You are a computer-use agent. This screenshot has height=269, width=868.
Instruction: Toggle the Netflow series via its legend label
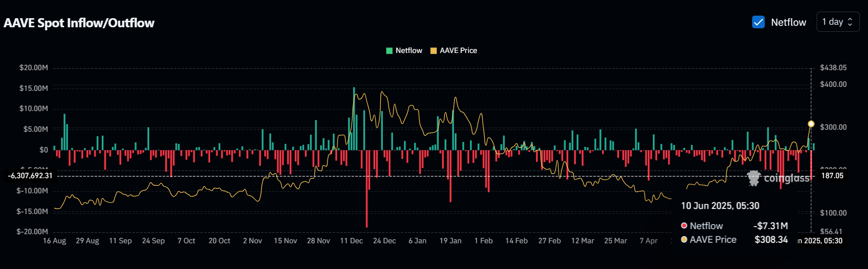click(409, 50)
